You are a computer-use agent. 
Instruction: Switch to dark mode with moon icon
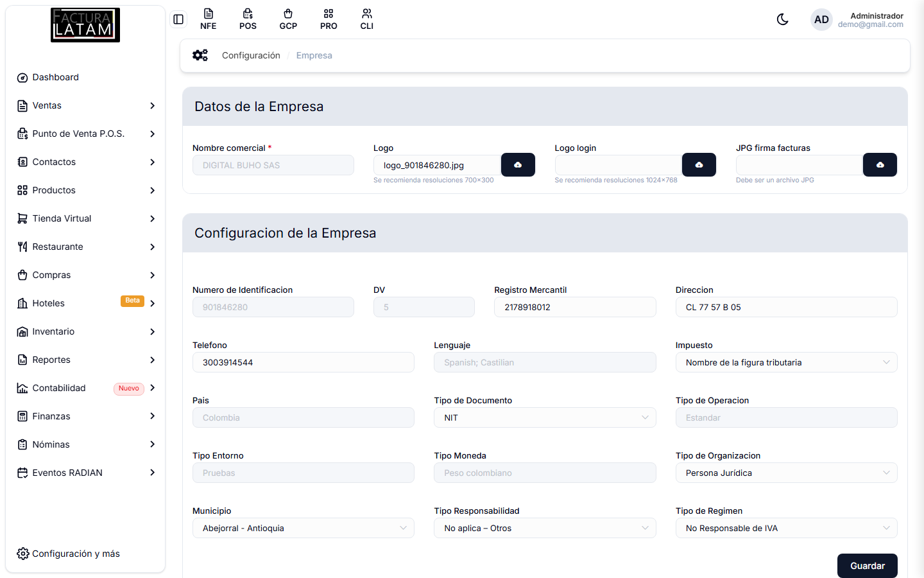click(x=783, y=19)
